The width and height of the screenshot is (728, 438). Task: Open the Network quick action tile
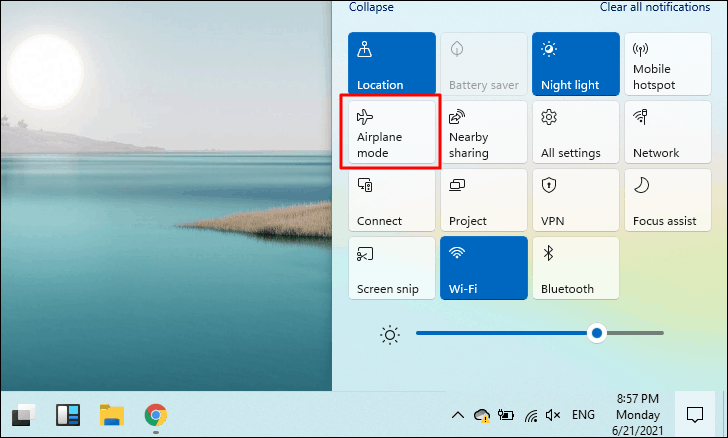point(668,132)
